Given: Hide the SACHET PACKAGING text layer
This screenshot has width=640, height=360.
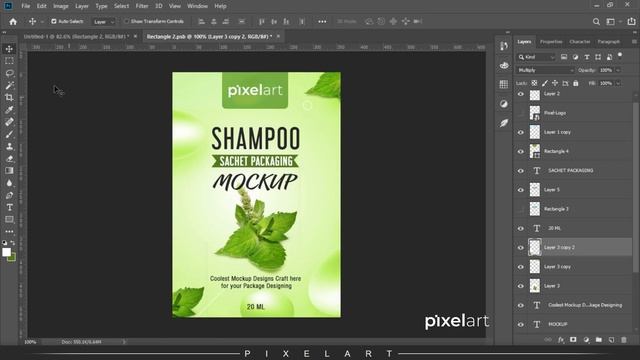Looking at the screenshot, I should (520, 171).
